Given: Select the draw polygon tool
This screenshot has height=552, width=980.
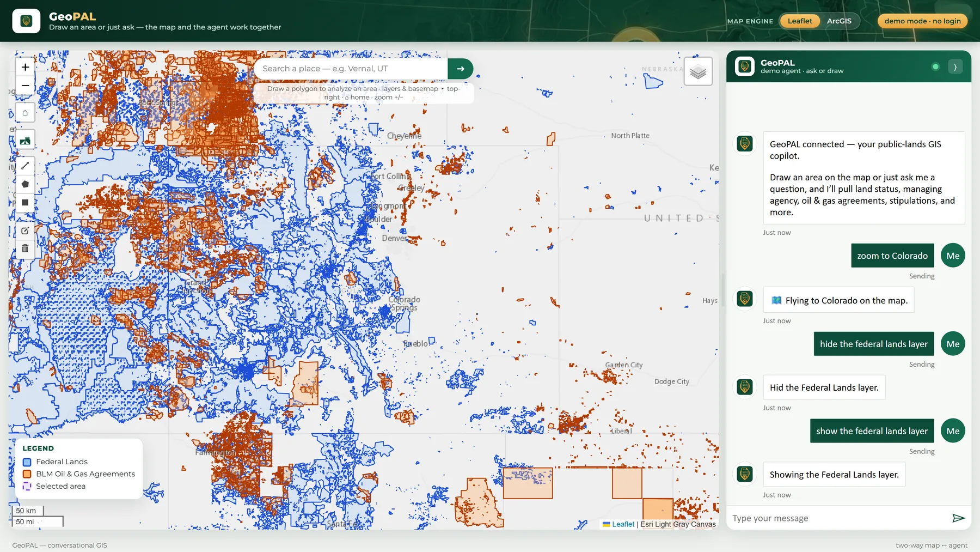Looking at the screenshot, I should click(25, 184).
